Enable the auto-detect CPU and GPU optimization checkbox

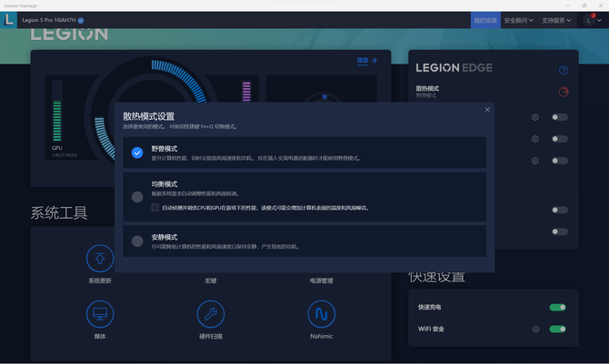(155, 208)
